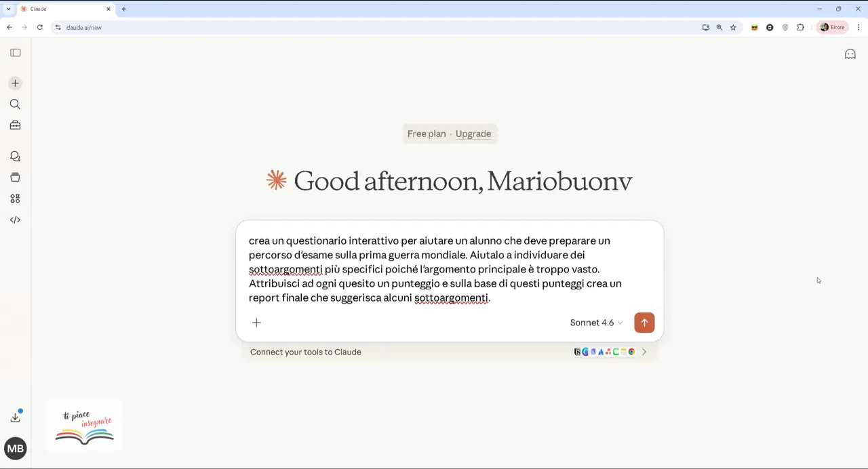Screen dimensions: 868x469
Task: Click the Chrome connector icon
Action: tap(631, 352)
